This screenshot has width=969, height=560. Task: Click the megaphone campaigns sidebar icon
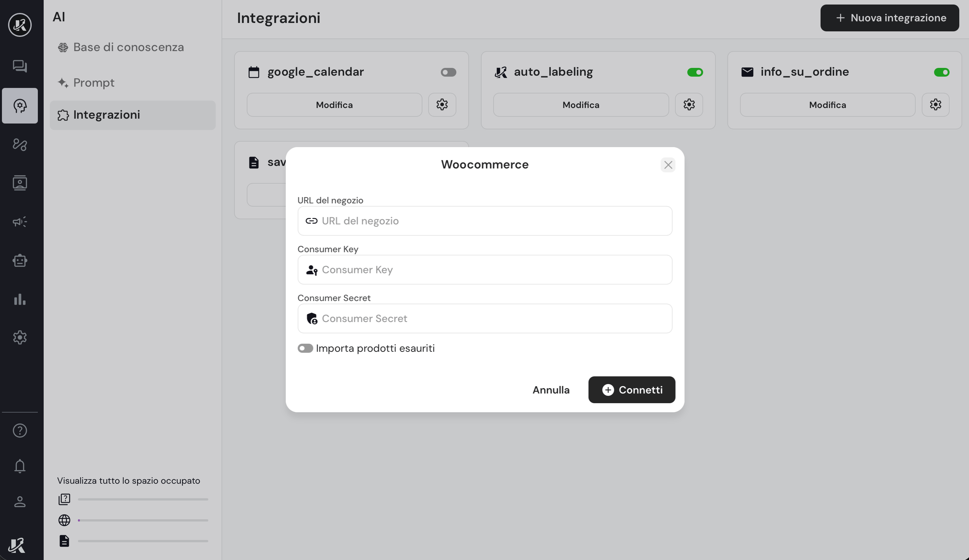coord(20,222)
